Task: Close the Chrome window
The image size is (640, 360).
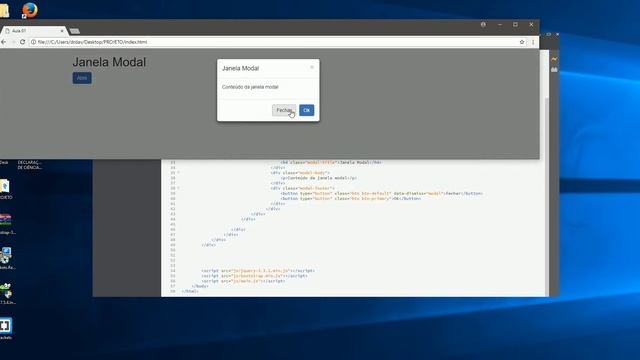Action: [531, 24]
